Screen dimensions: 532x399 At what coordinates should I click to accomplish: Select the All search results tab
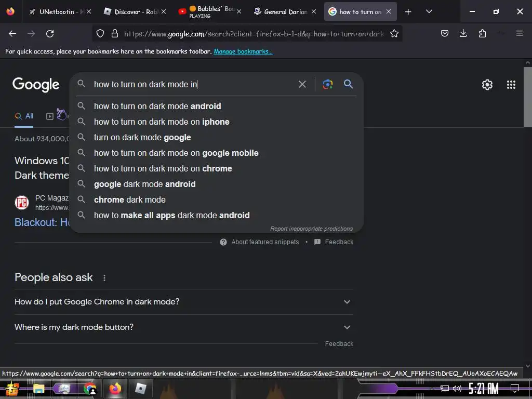point(24,116)
